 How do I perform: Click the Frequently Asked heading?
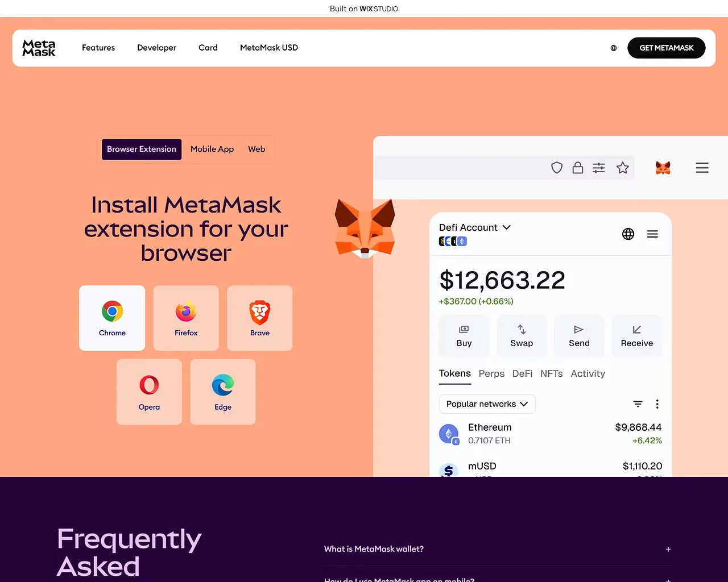[129, 552]
